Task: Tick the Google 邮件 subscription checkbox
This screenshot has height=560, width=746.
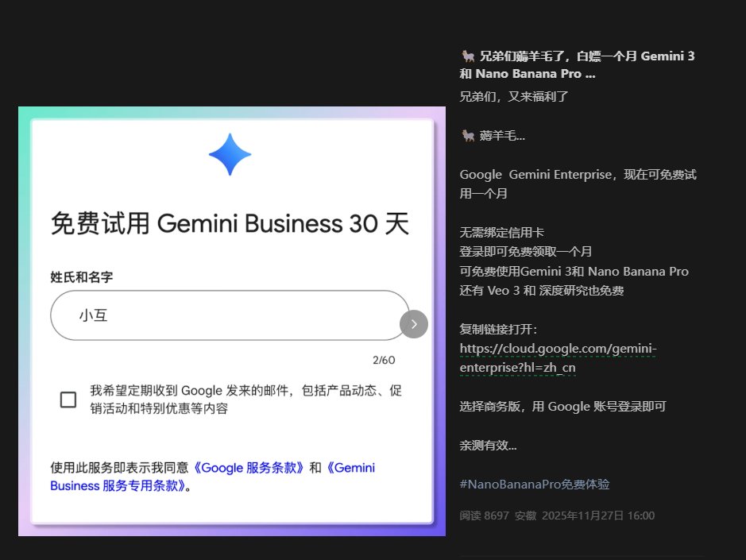Action: [68, 400]
